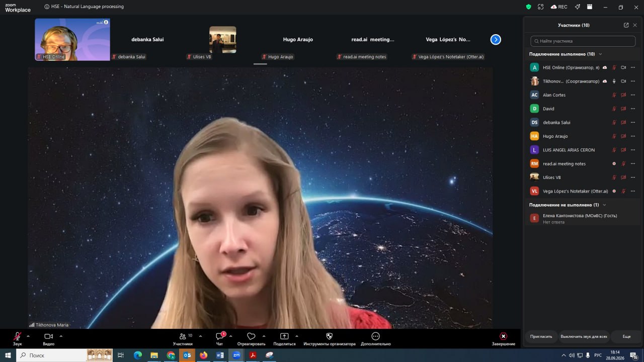Show next page of participant thumbnails
The height and width of the screenshot is (362, 644).
[x=496, y=39]
